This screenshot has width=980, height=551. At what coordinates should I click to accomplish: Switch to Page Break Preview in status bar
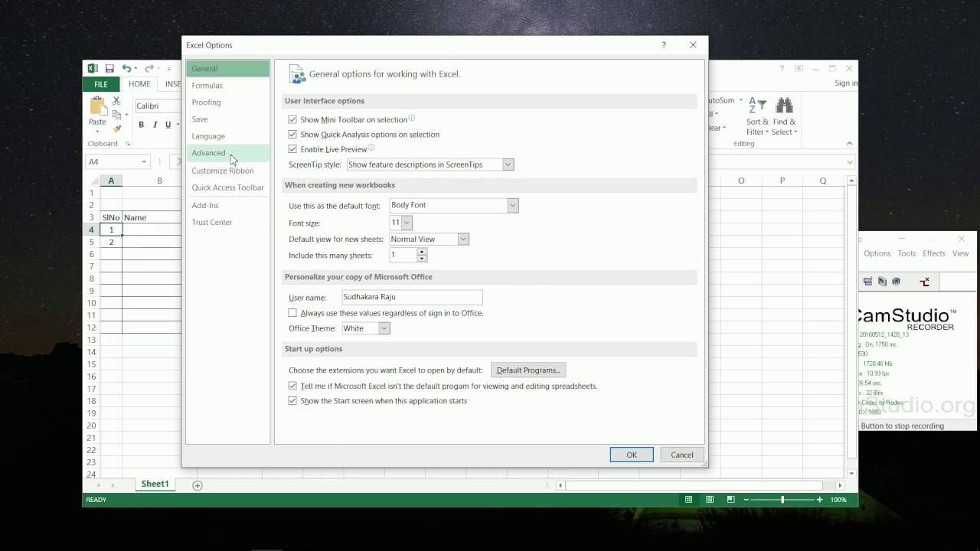[x=730, y=500]
